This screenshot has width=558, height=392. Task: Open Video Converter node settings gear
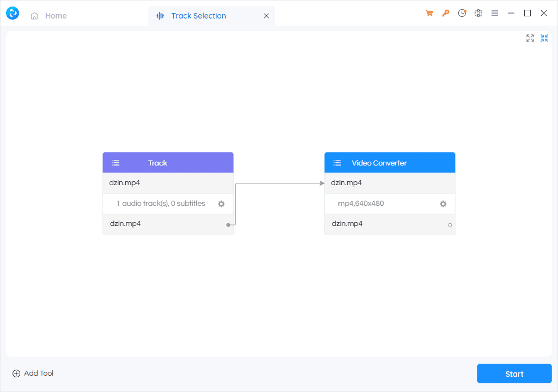pyautogui.click(x=443, y=204)
